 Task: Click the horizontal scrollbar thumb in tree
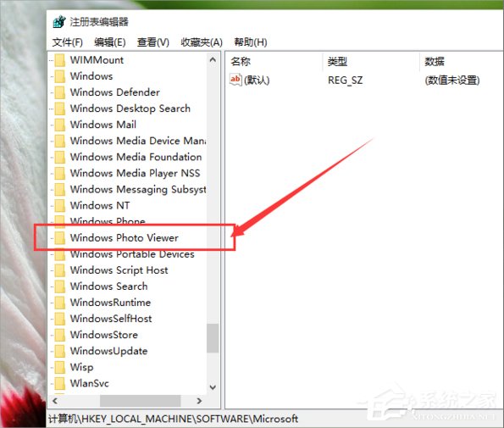(x=141, y=401)
